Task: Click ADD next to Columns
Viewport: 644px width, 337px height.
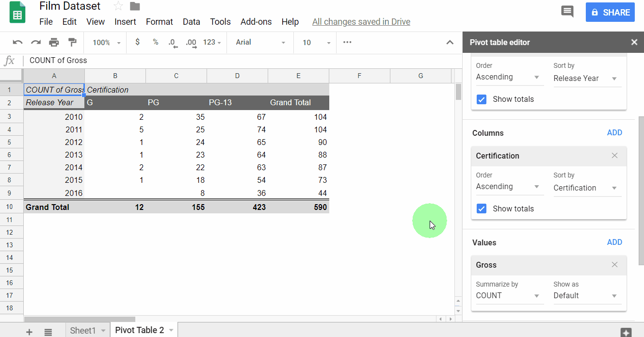Action: coord(614,133)
